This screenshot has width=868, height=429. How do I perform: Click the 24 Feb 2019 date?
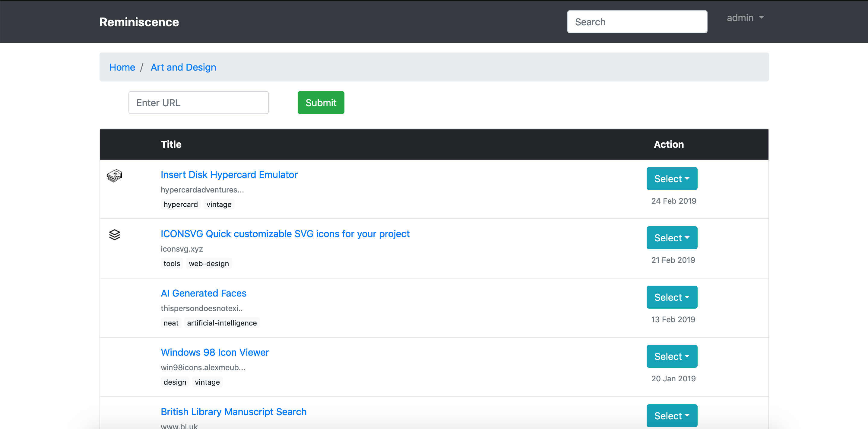click(673, 201)
